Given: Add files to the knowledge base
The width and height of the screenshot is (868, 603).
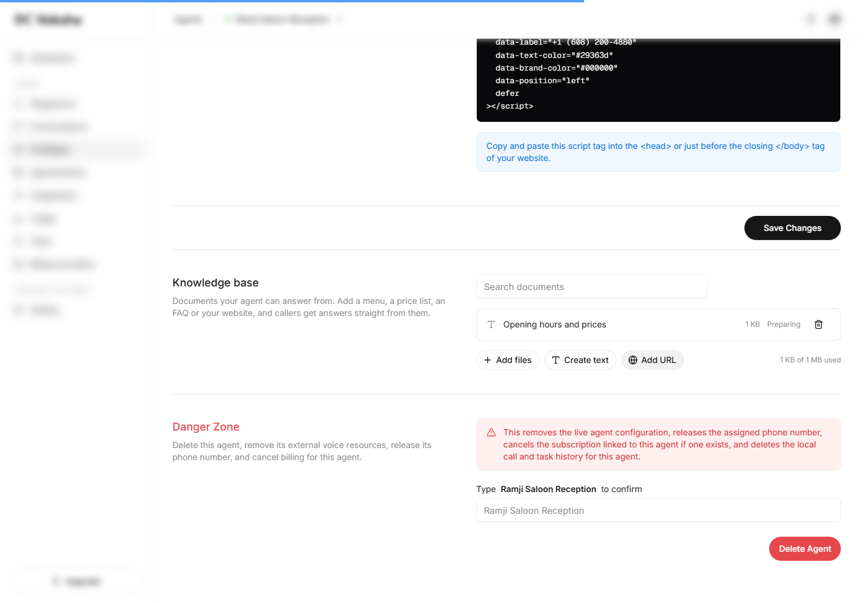Looking at the screenshot, I should tap(508, 360).
